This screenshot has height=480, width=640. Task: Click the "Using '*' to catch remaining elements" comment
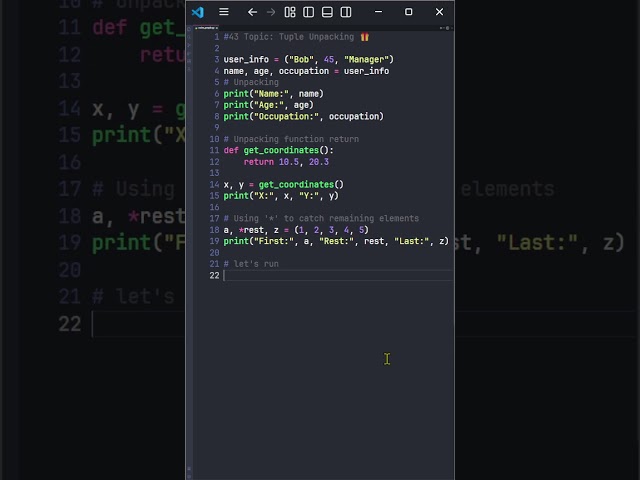click(x=321, y=218)
